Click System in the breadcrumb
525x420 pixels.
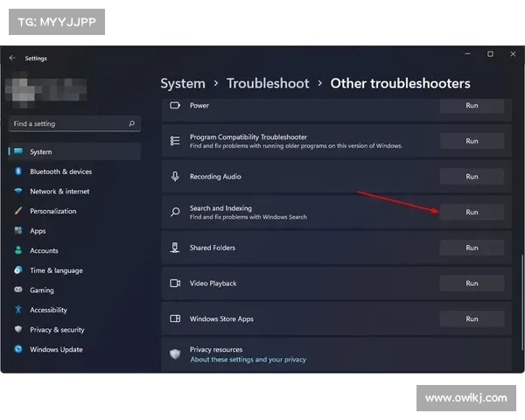[183, 83]
